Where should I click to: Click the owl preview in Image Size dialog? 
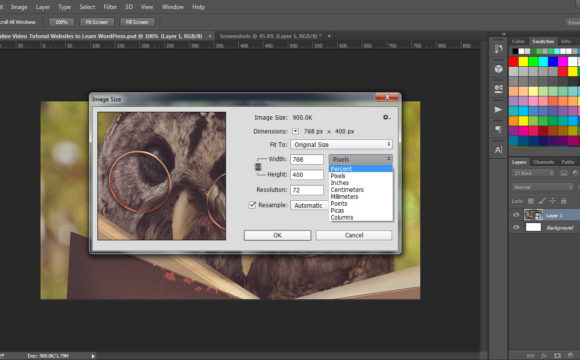pos(162,176)
